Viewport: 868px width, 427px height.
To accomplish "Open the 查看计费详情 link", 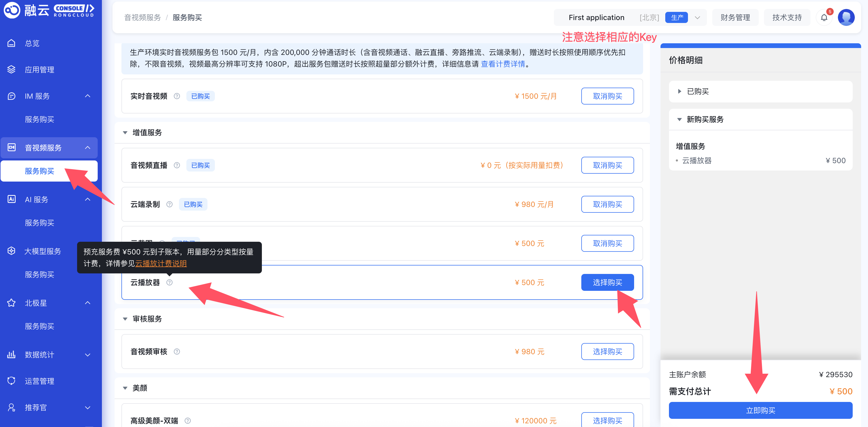I will [x=503, y=64].
